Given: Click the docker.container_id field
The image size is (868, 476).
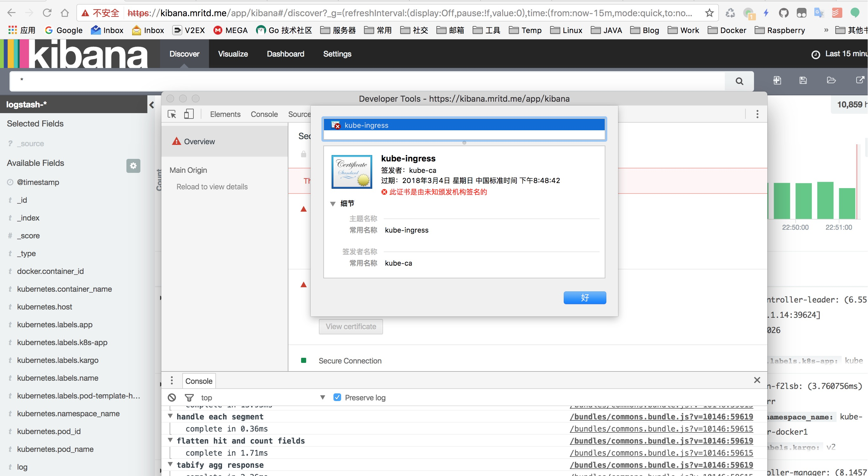Looking at the screenshot, I should [x=50, y=271].
